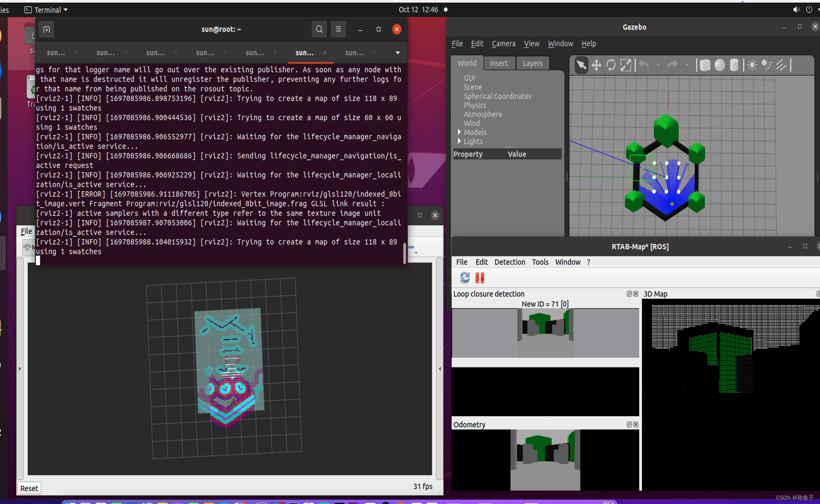The height and width of the screenshot is (504, 820).
Task: Click the loop closure detection camera thumbnail
Action: click(545, 334)
